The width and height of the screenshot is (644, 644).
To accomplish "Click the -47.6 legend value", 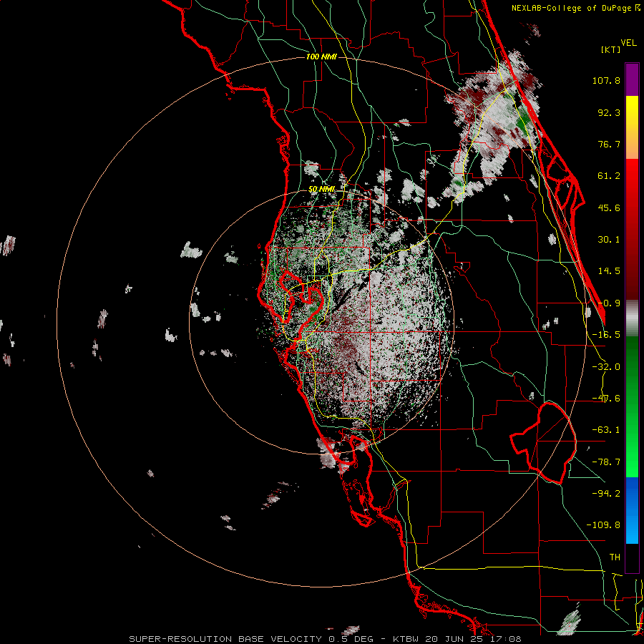I will point(606,399).
